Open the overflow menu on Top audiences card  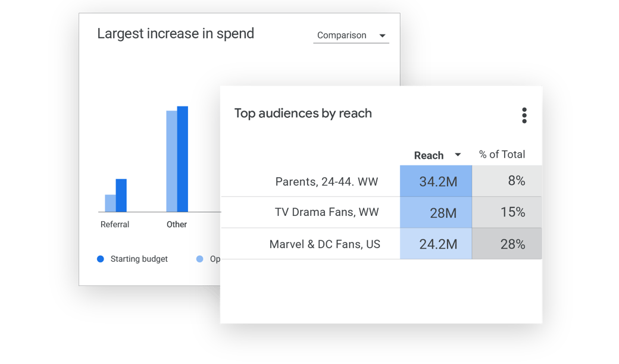coord(524,115)
